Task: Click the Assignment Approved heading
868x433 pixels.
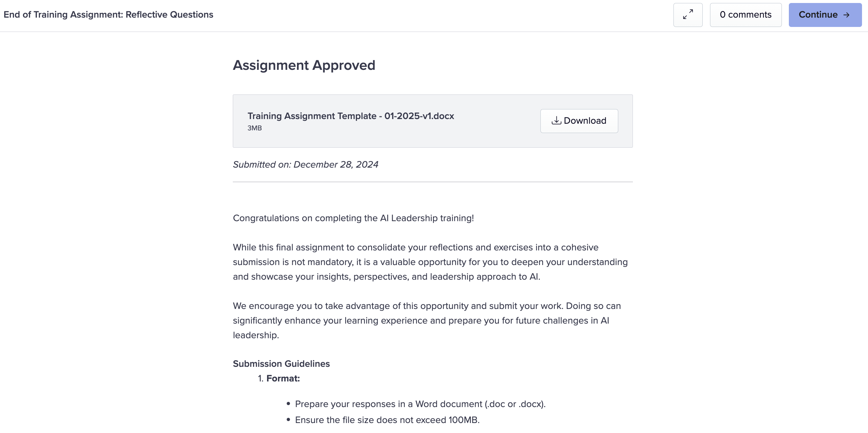Action: tap(304, 65)
